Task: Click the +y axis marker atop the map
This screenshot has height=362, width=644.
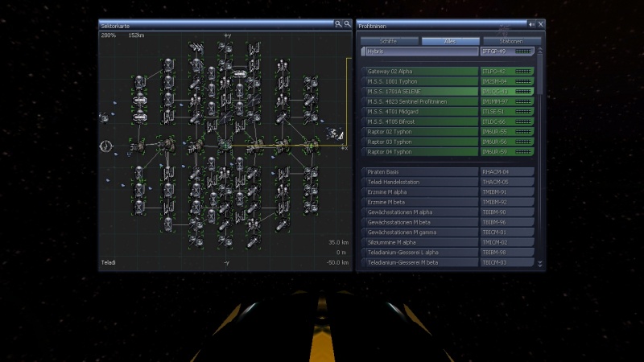Action: 227,36
